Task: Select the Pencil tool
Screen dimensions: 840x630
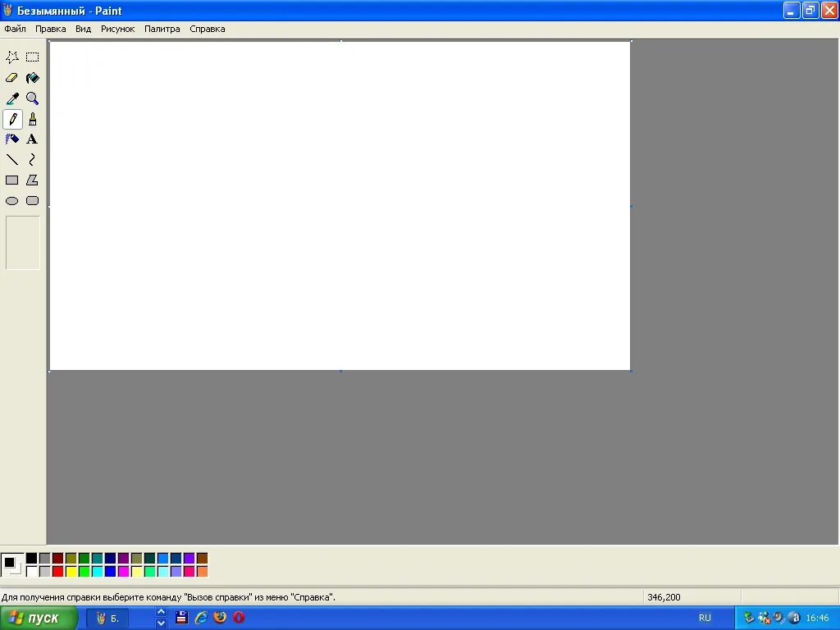Action: [x=12, y=119]
